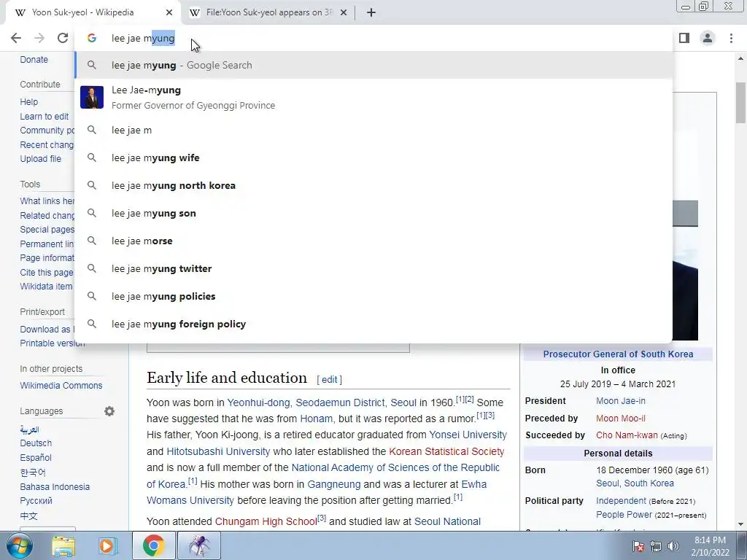Viewport: 747px width, 560px height.
Task: Go back with the browser back arrow
Action: pos(16,38)
